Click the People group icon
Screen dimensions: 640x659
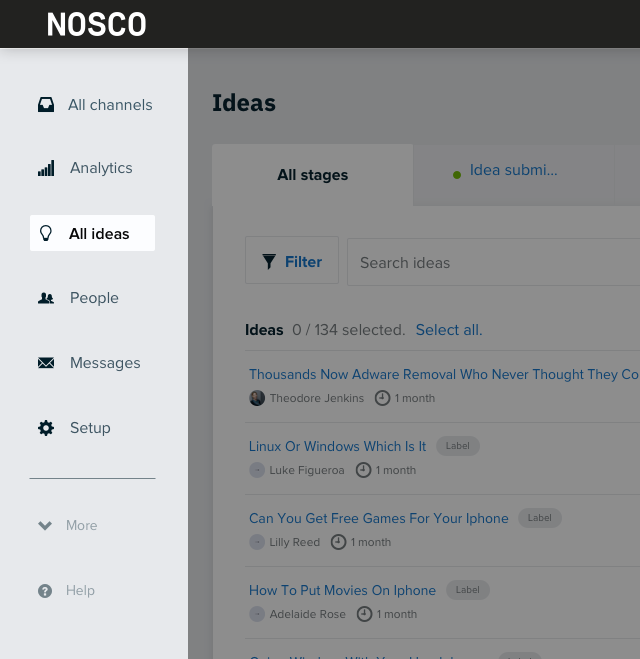[46, 298]
